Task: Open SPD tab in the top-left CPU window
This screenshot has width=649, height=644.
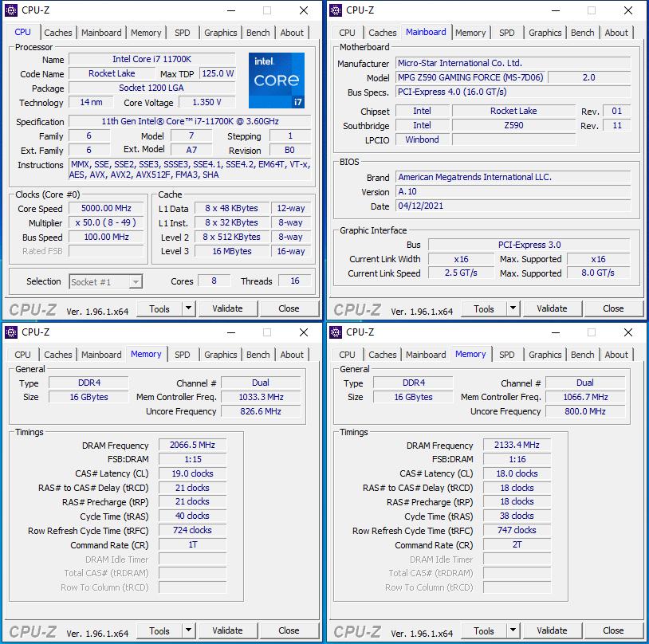Action: tap(182, 33)
